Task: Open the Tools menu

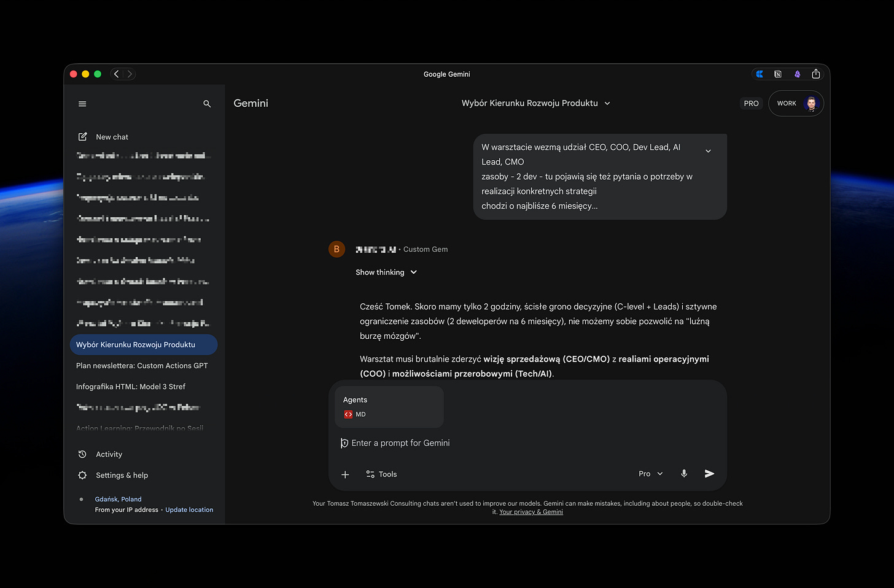Action: [381, 474]
